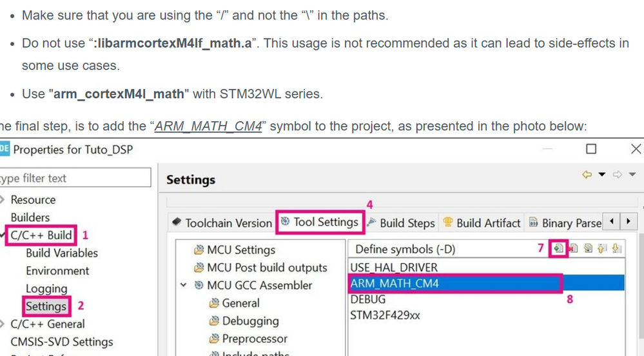Screen dimensions: 644x356
Task: Select the USE_HAL_DRIVER symbol
Action: coord(394,266)
